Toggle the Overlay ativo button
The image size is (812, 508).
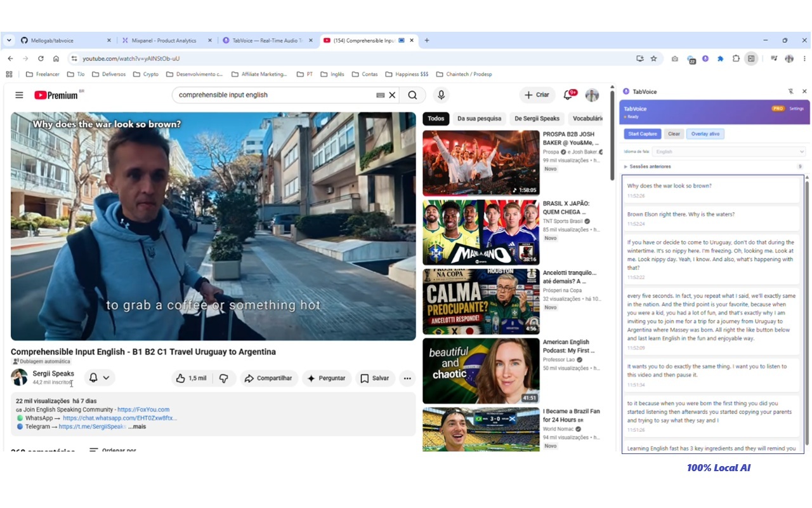pos(705,134)
